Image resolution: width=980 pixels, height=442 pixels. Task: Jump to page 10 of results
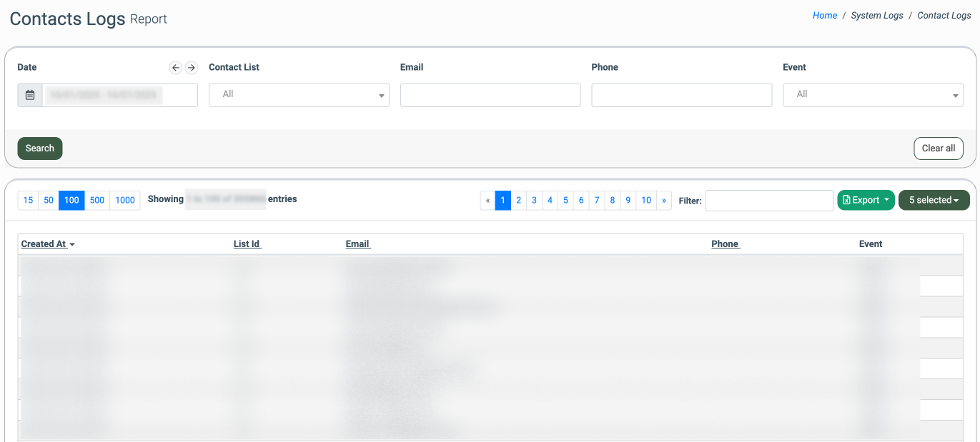[x=646, y=201]
